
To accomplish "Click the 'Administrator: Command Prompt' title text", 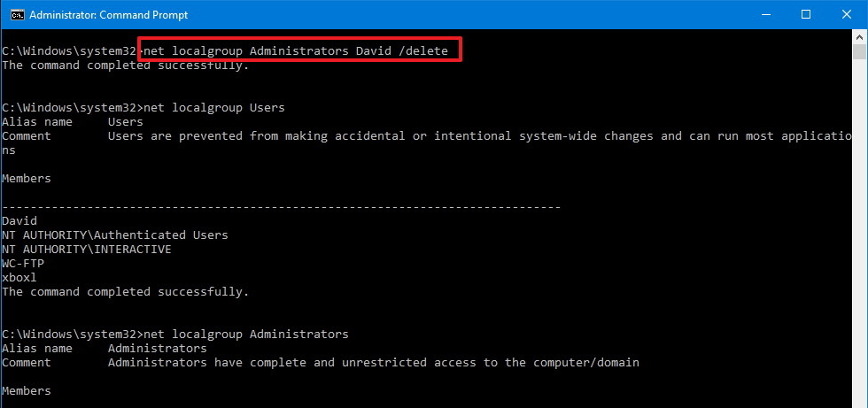I will [x=108, y=15].
